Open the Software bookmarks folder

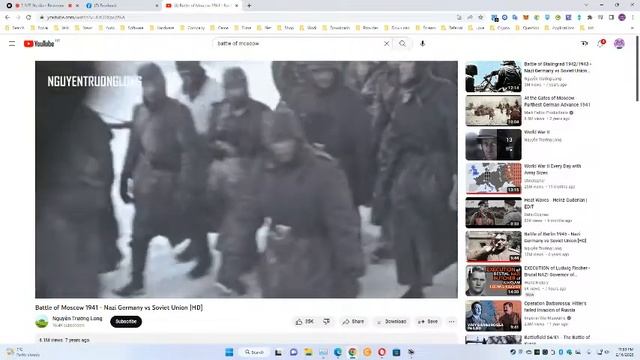[132, 28]
